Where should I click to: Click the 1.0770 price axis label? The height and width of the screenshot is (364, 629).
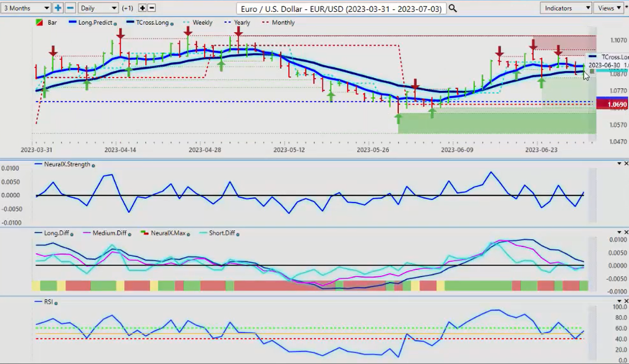pyautogui.click(x=618, y=91)
